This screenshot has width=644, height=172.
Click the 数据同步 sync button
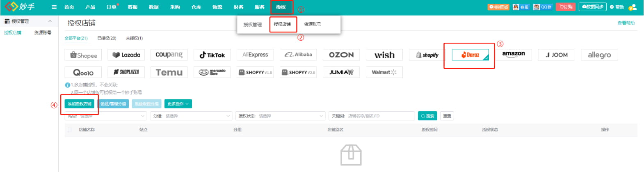(x=593, y=7)
